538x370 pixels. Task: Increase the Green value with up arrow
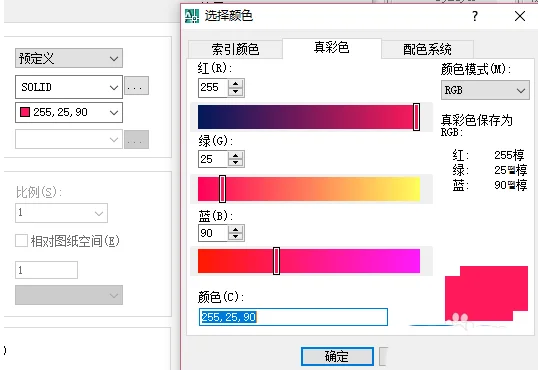click(236, 155)
